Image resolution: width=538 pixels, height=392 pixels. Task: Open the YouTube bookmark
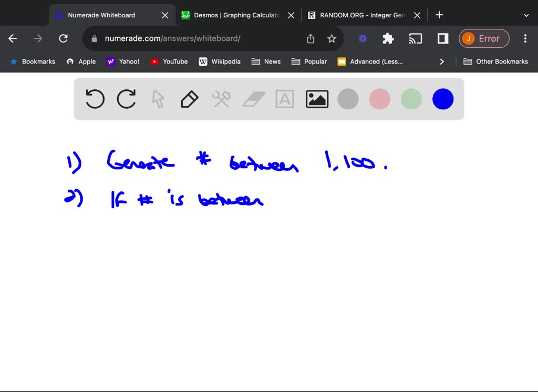(169, 61)
